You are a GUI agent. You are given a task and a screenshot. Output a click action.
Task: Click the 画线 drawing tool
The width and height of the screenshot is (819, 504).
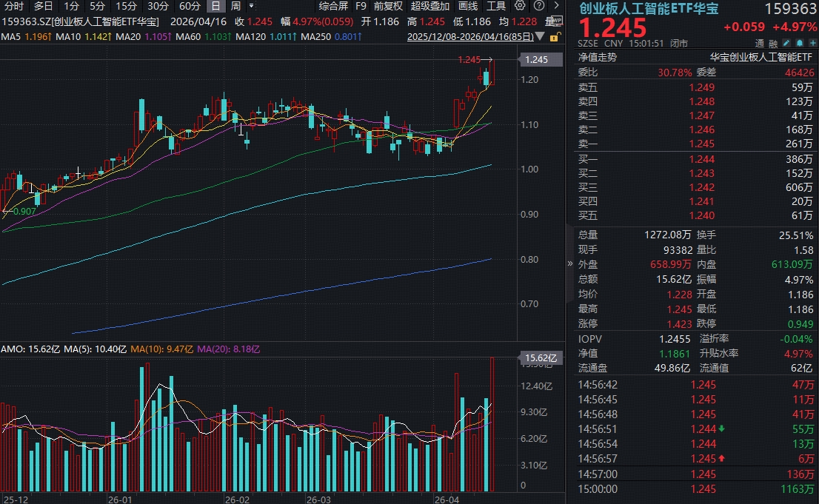(468, 6)
